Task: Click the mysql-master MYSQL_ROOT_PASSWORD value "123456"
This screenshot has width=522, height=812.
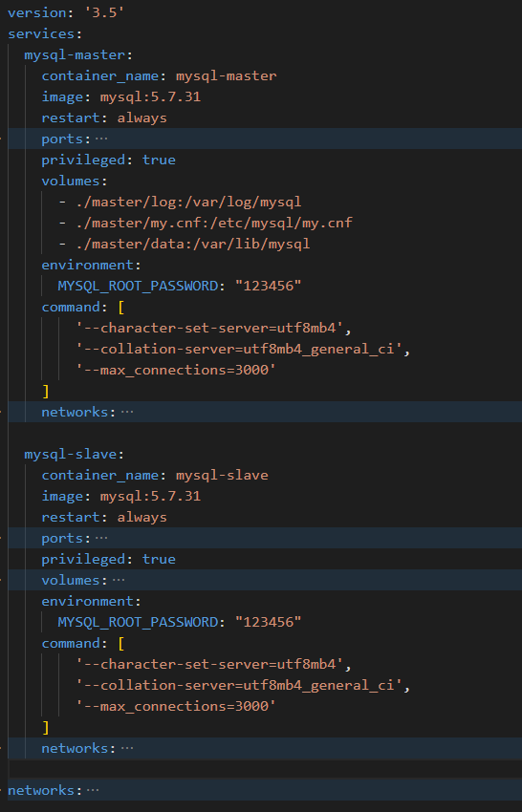Action: pyautogui.click(x=268, y=286)
